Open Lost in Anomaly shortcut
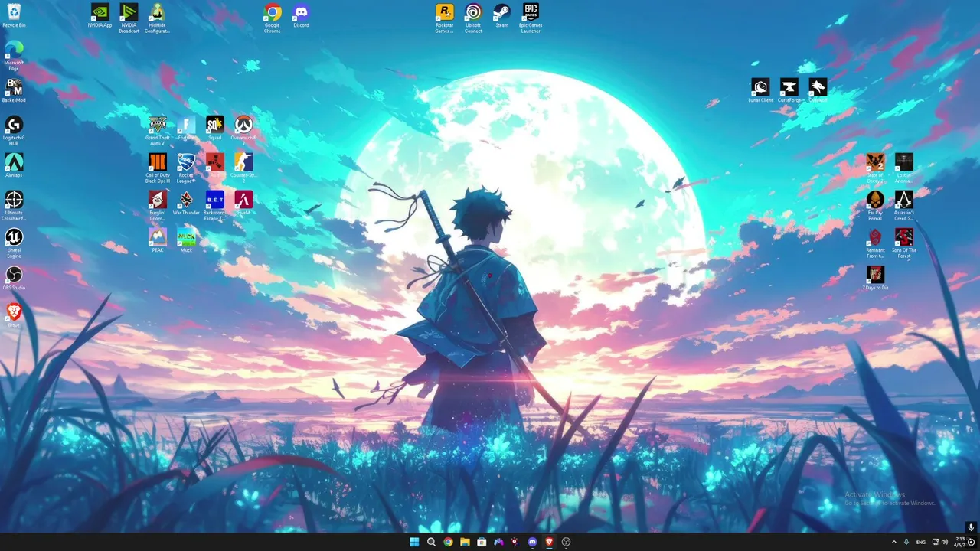 (x=904, y=168)
